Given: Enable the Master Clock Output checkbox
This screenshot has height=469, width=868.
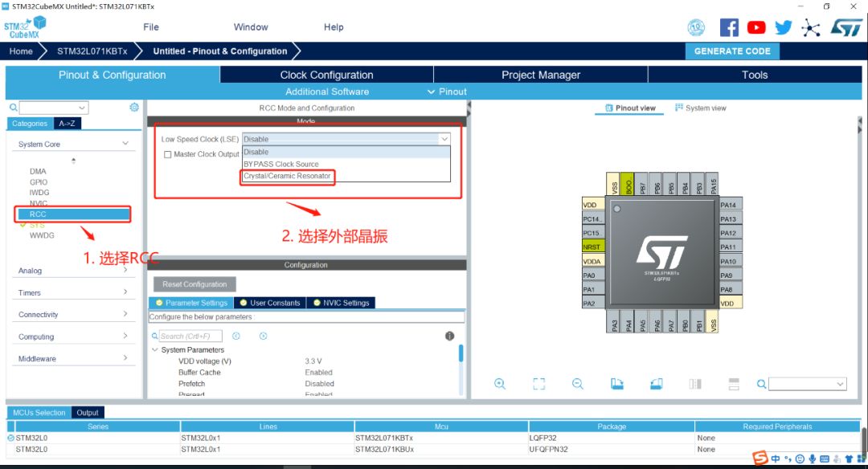Looking at the screenshot, I should (167, 154).
